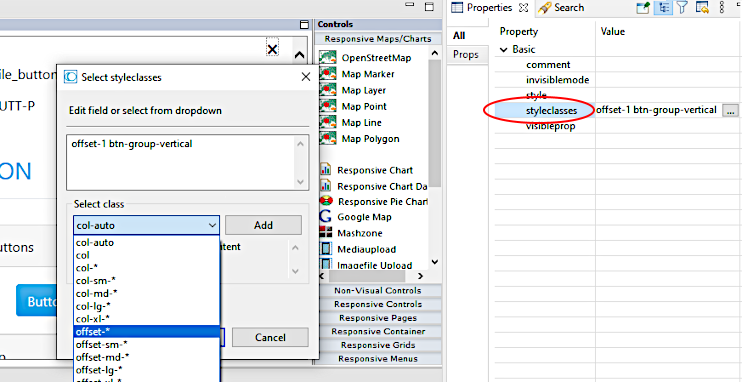742x382 pixels.
Task: Click the X icon in the editor area
Action: (x=272, y=49)
